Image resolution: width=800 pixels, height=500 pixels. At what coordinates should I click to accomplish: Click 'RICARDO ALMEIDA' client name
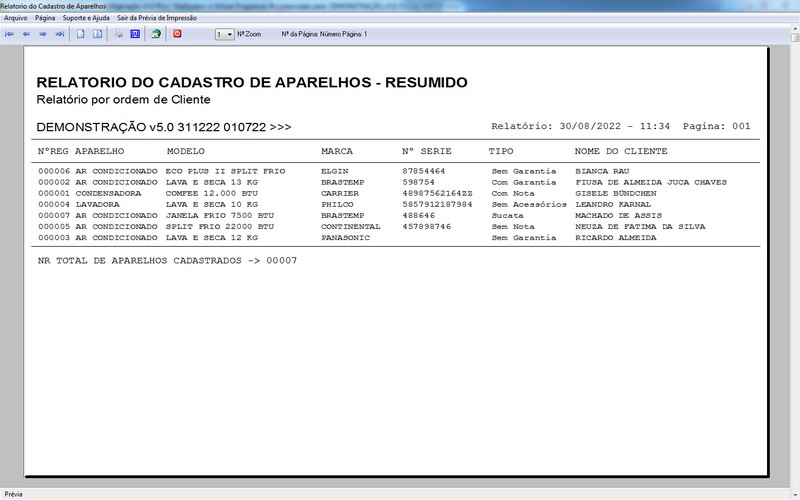[x=616, y=238]
